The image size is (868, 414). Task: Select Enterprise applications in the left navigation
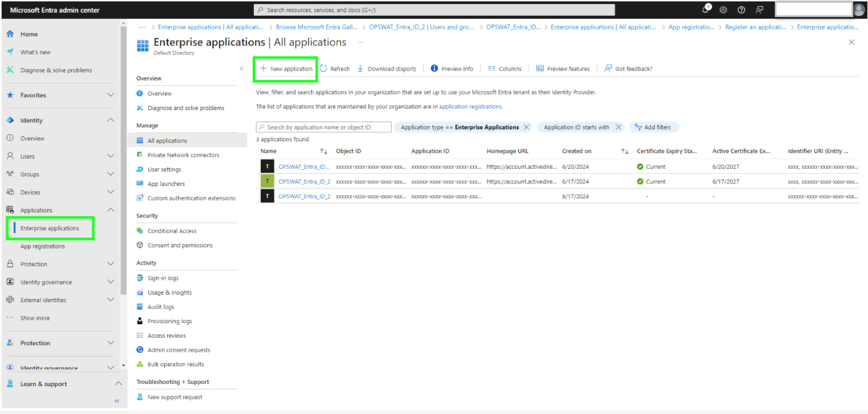pyautogui.click(x=50, y=228)
